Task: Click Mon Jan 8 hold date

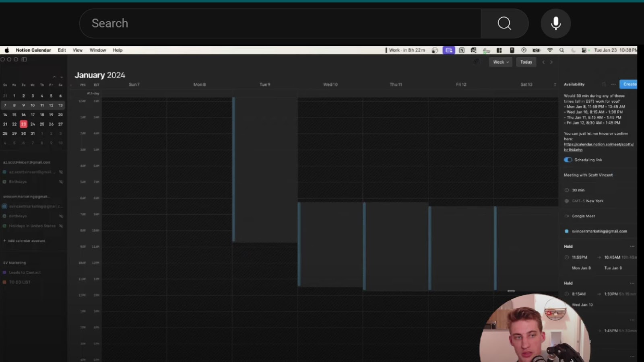Action: pos(581,268)
